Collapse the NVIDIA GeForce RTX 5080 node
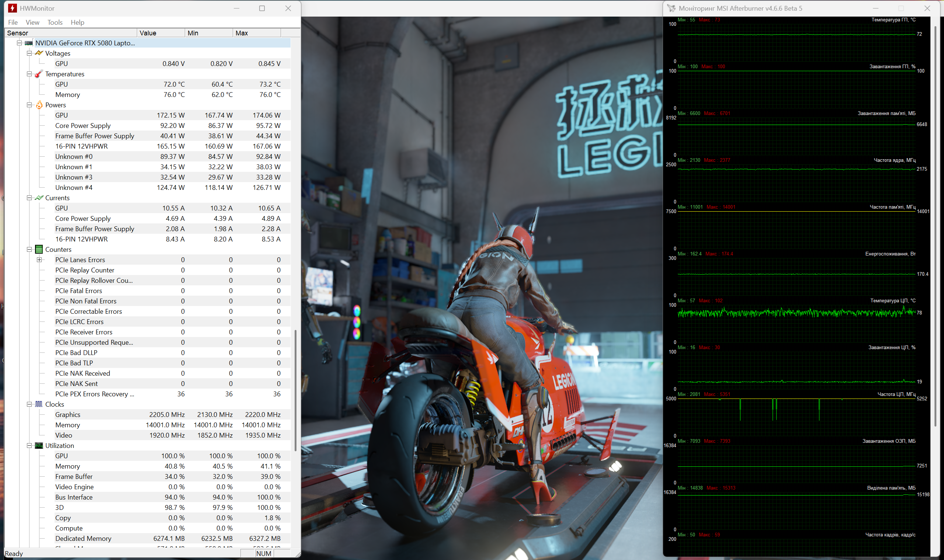 [x=19, y=43]
